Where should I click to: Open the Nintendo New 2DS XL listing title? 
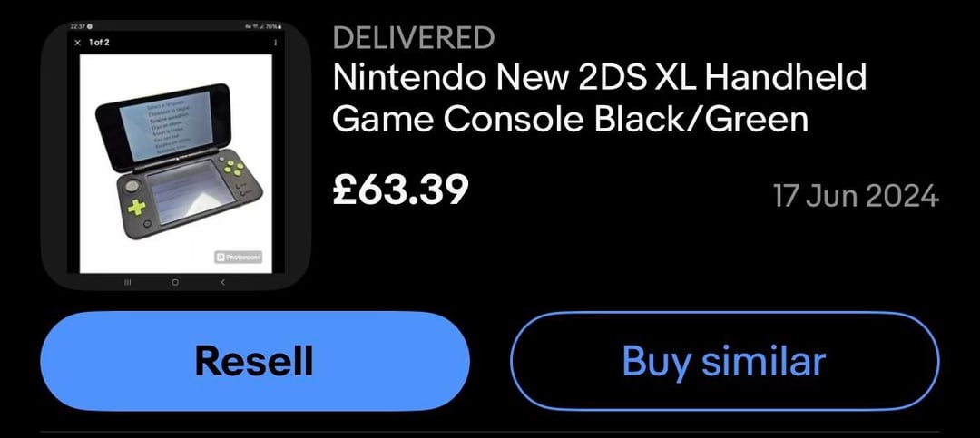599,98
